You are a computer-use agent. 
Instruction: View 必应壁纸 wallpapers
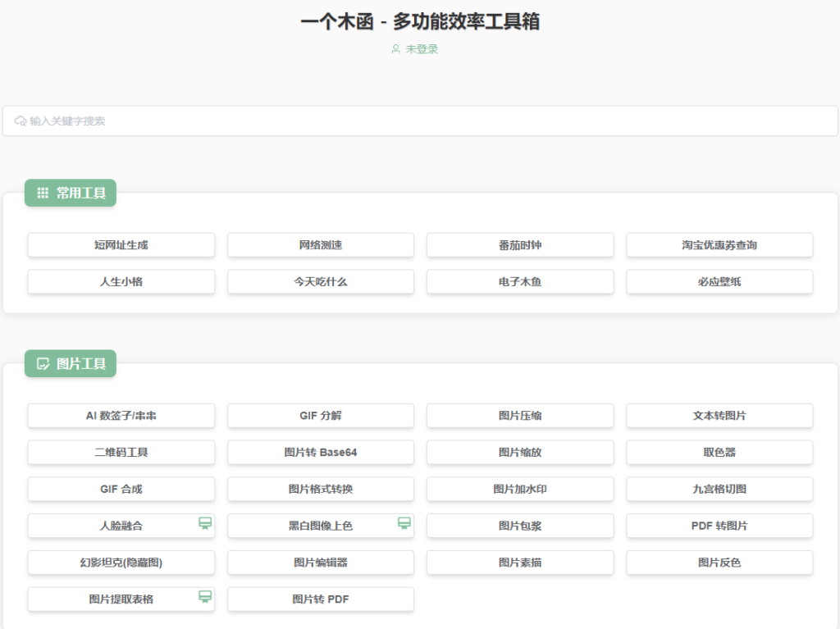[719, 281]
